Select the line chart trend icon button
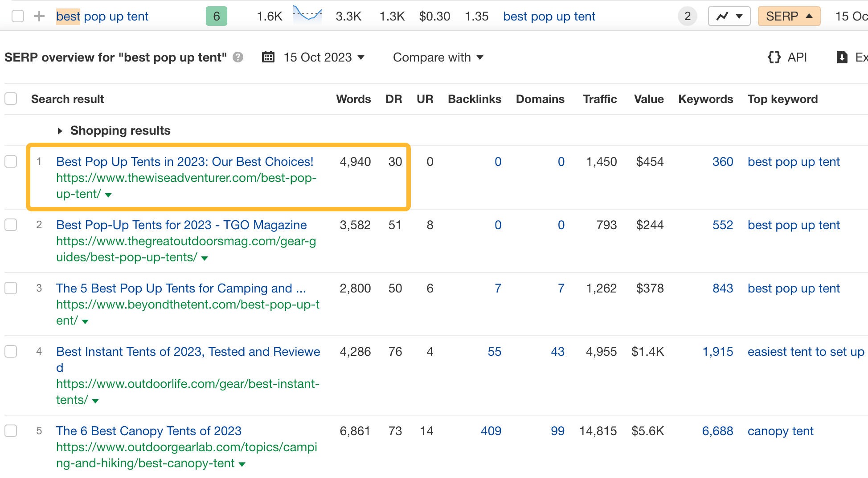This screenshot has height=478, width=868. coord(729,16)
